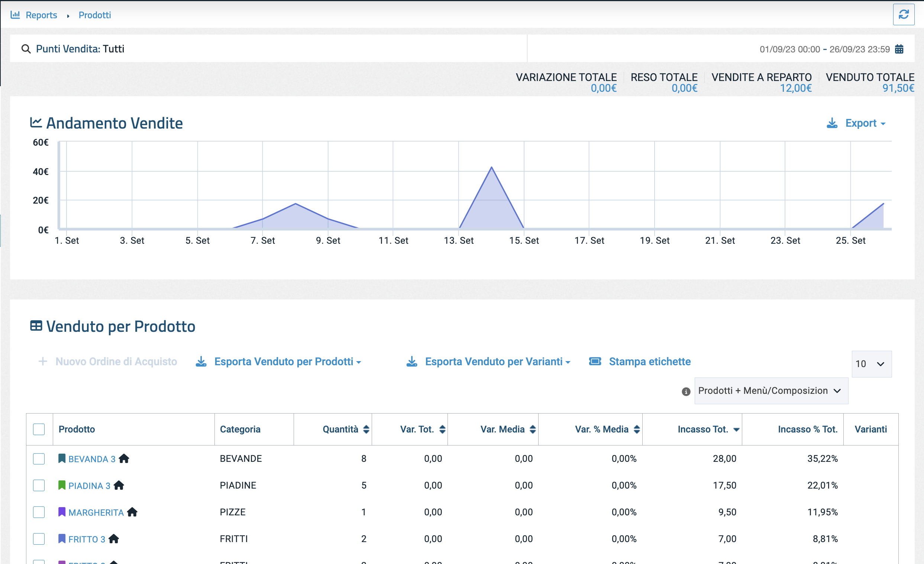
Task: Click the search magnifier icon
Action: [26, 49]
